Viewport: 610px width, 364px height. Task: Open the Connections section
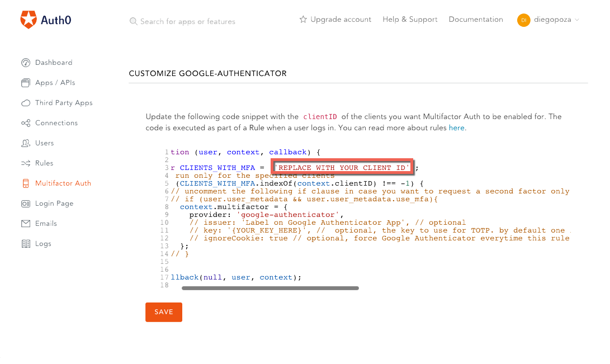[56, 123]
